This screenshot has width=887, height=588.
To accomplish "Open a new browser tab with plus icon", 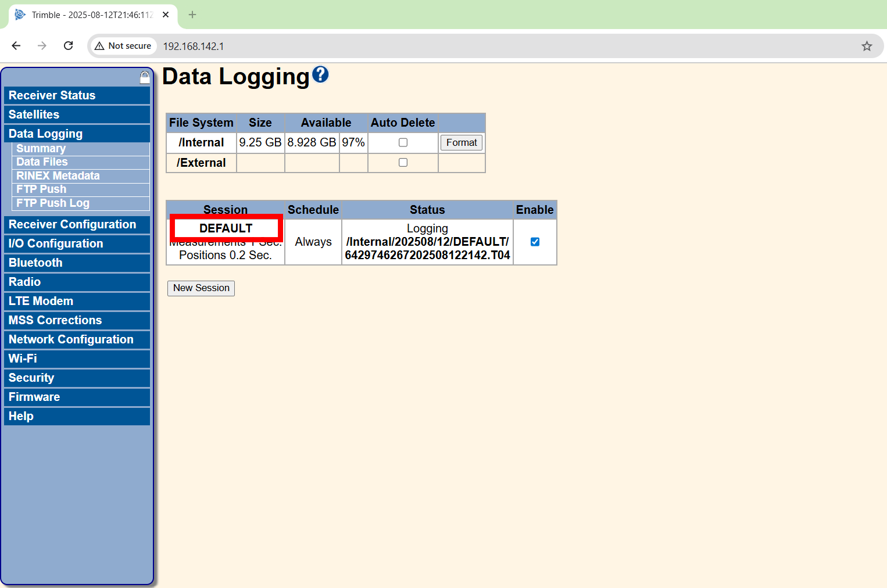I will click(x=192, y=15).
